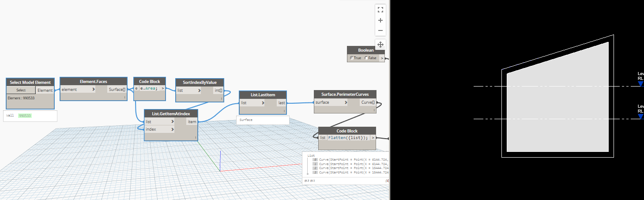This screenshot has height=200, width=644.
Task: Click output arrow of e.Area Code Block
Action: pos(163,88)
